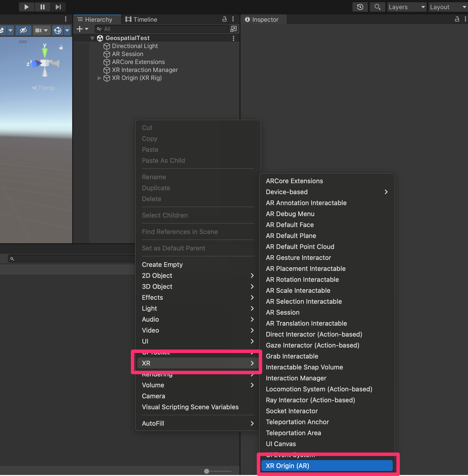Toggle the scene gizmo rotation lock

(61, 47)
